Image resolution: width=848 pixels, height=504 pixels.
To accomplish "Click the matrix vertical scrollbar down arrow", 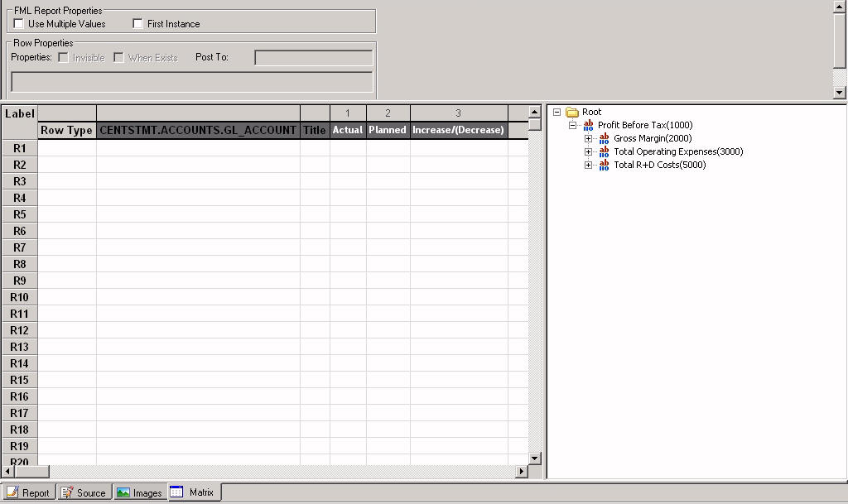I will point(534,458).
